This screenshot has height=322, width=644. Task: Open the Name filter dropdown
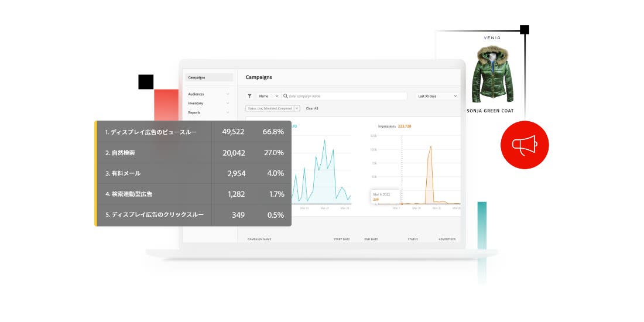pyautogui.click(x=268, y=96)
